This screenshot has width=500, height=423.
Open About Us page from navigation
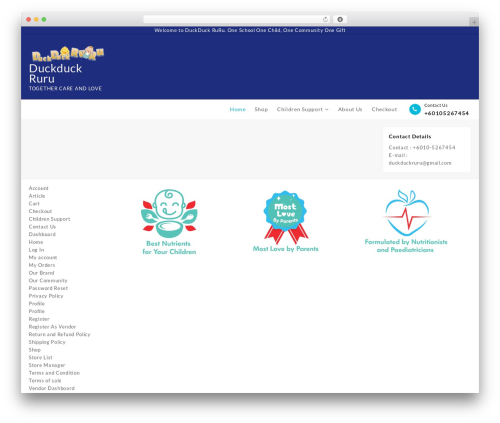click(350, 109)
